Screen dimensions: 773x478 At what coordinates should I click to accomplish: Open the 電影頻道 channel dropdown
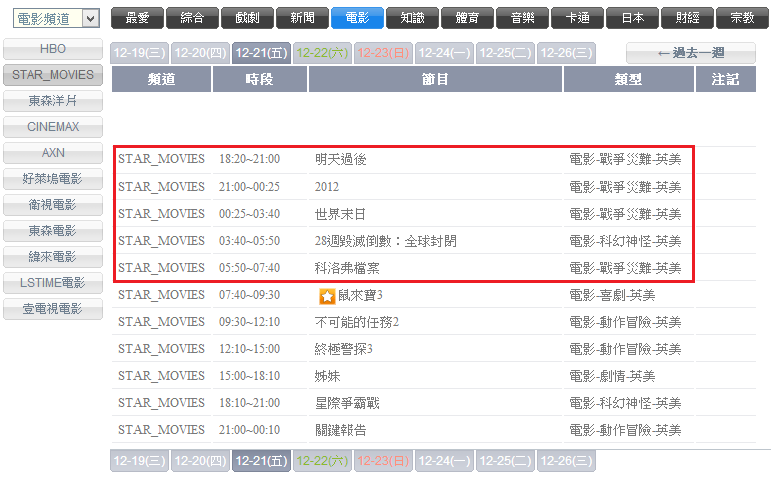(x=56, y=19)
